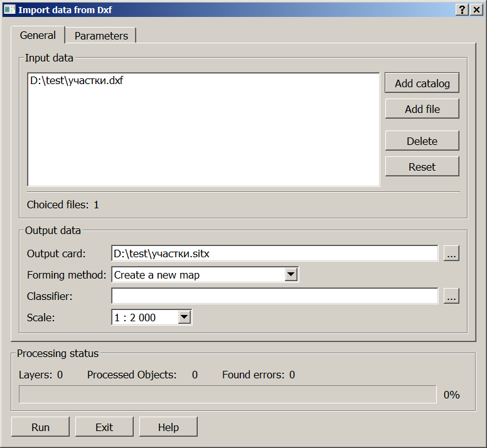
Task: Click the dialog's title bar application icon
Action: (9, 9)
